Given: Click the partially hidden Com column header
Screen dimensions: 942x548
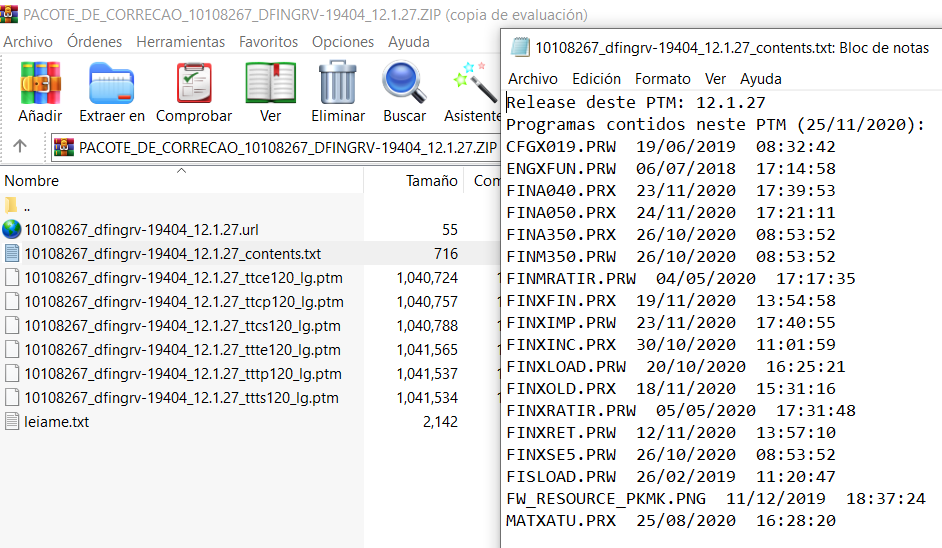Looking at the screenshot, I should (x=482, y=180).
